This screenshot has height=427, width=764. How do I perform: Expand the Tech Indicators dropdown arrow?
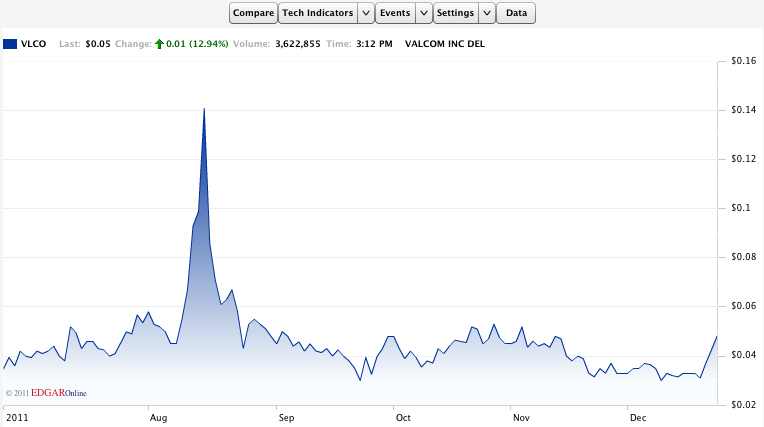[x=366, y=13]
